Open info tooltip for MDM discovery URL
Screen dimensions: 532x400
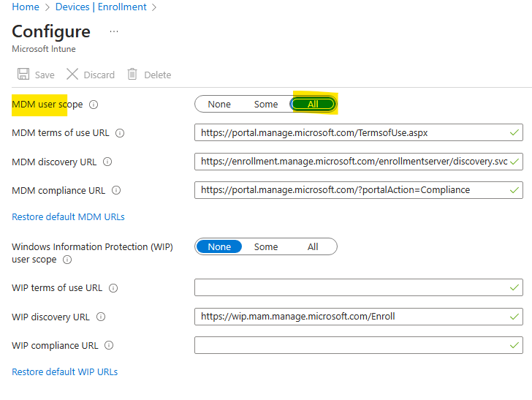pyautogui.click(x=107, y=162)
